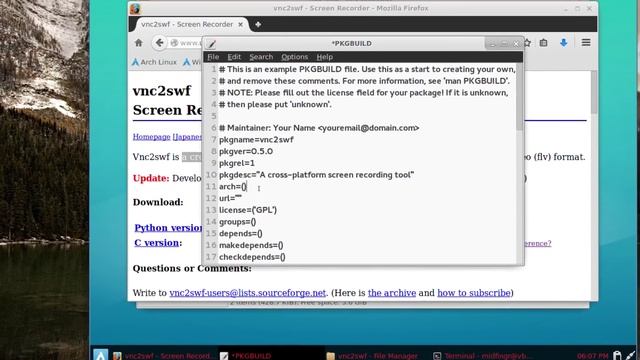
Task: Follow the Homepage link
Action: [x=151, y=137]
